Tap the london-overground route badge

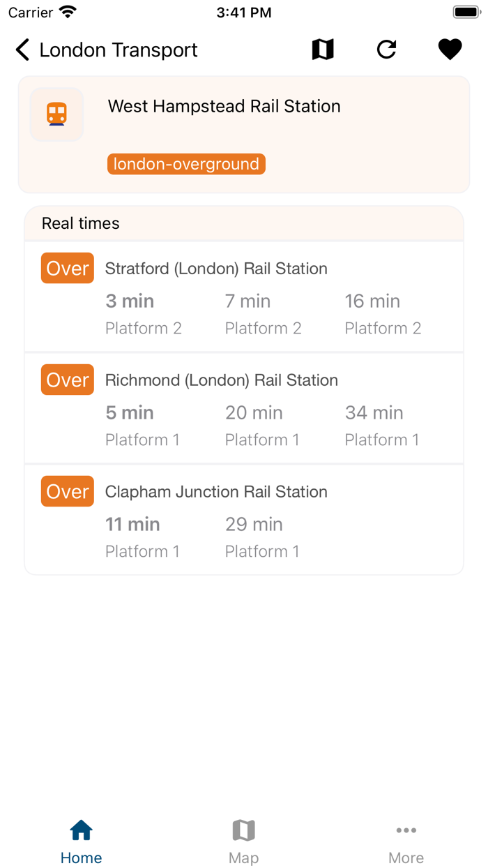coord(186,164)
